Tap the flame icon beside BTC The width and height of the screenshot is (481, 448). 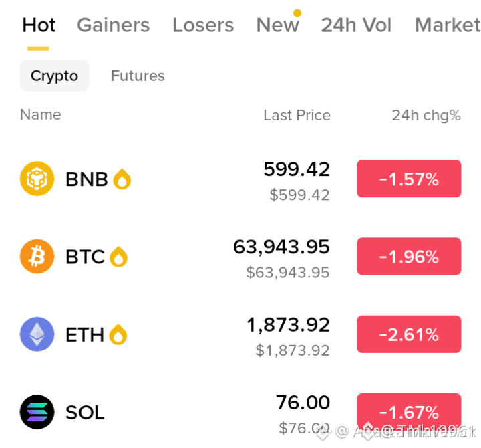pos(119,257)
